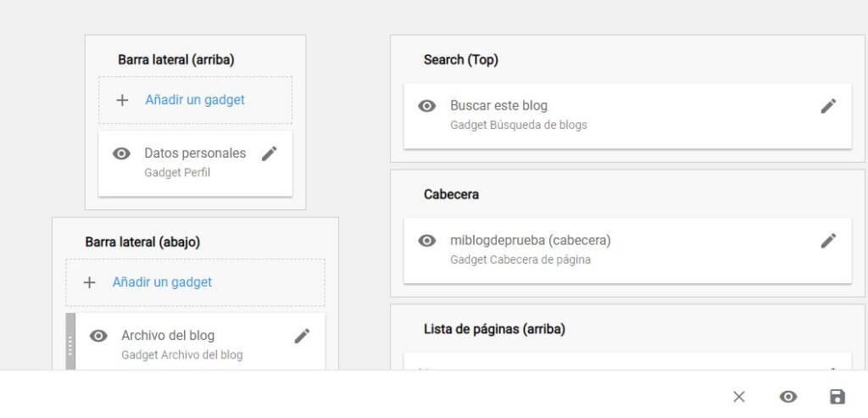The image size is (868, 418).
Task: Click plus icon in Barra lateral (arriba)
Action: click(x=122, y=100)
